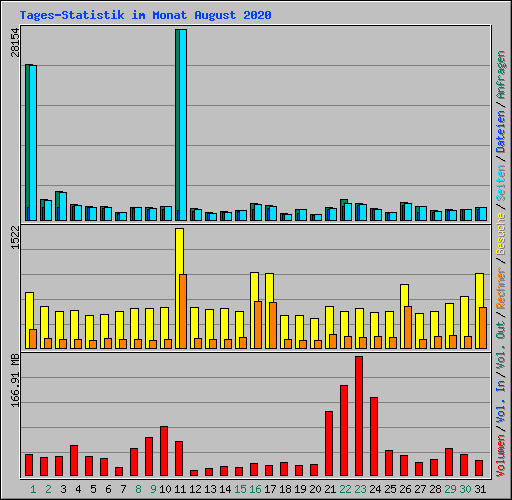Click day label 6 on the x-axis
The width and height of the screenshot is (512, 500).
point(108,489)
